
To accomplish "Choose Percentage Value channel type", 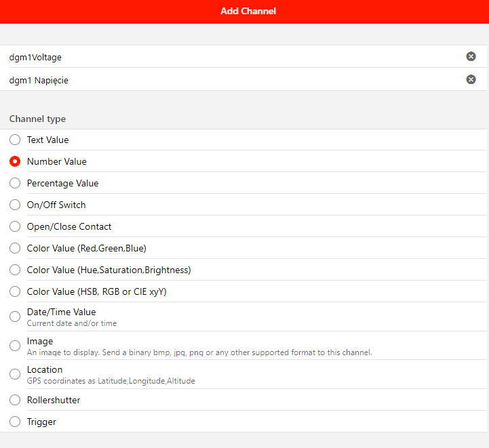I will click(15, 183).
